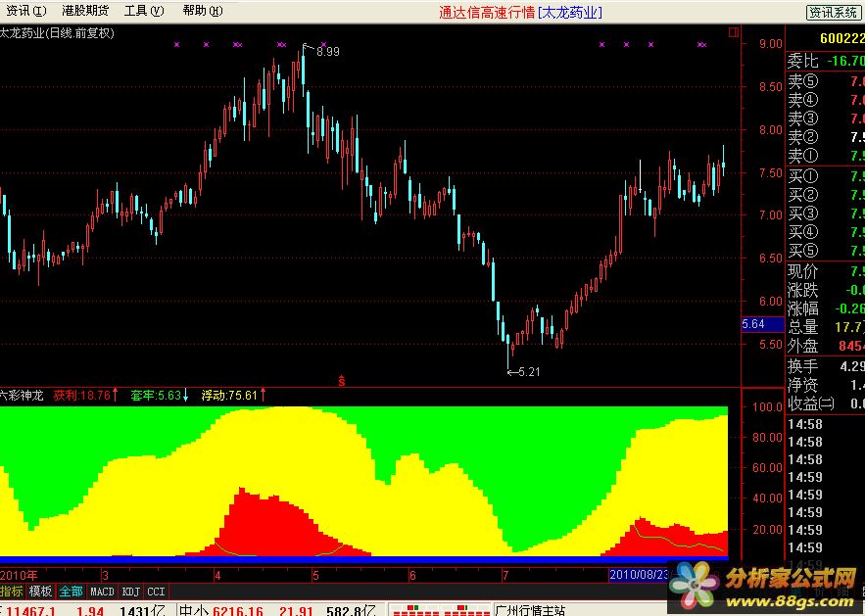The width and height of the screenshot is (865, 616).
Task: Open the 资讯(I) menu
Action: pos(25,11)
